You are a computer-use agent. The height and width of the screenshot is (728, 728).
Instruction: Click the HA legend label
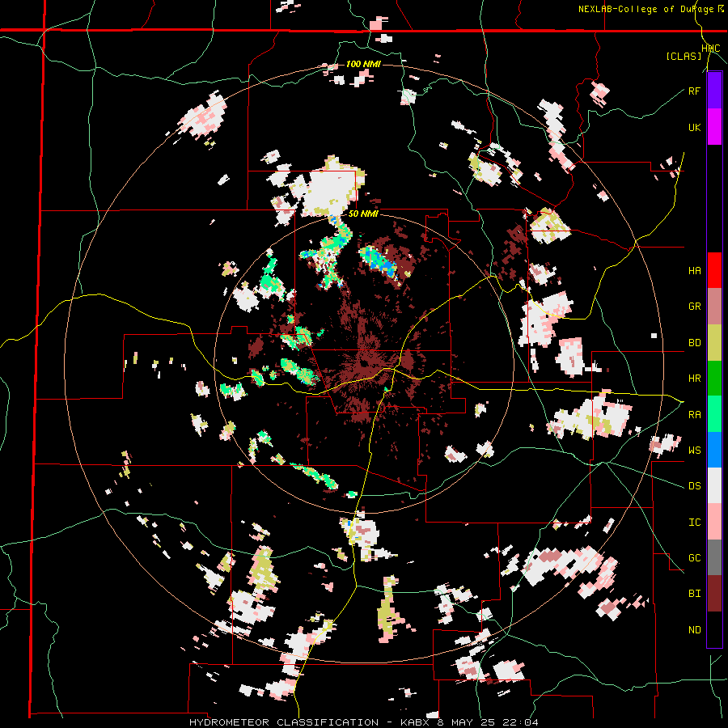[x=694, y=271]
